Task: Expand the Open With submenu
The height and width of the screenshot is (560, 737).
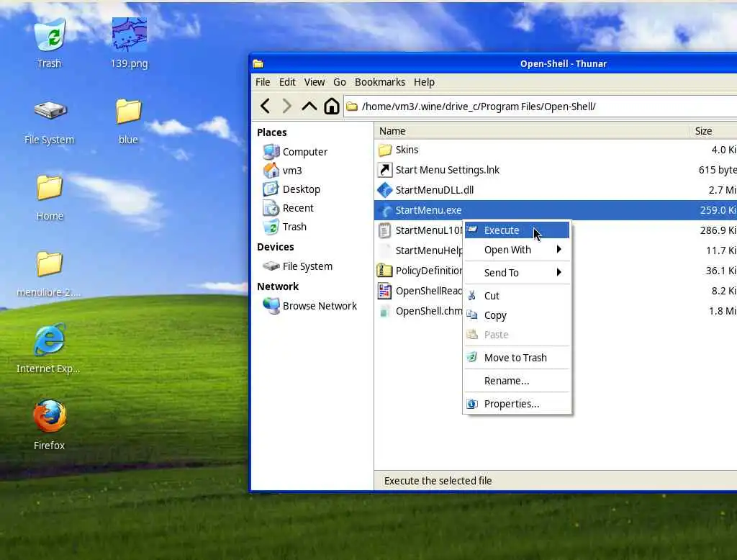Action: point(517,250)
